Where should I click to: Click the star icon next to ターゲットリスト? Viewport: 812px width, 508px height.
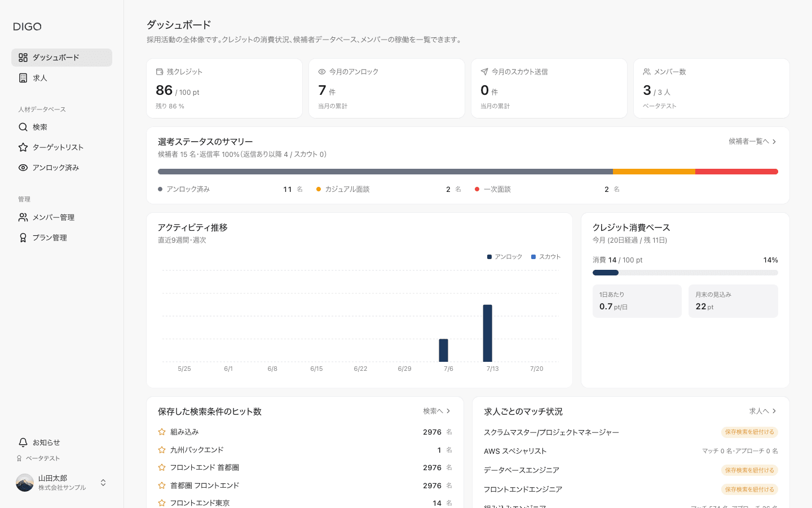click(23, 147)
